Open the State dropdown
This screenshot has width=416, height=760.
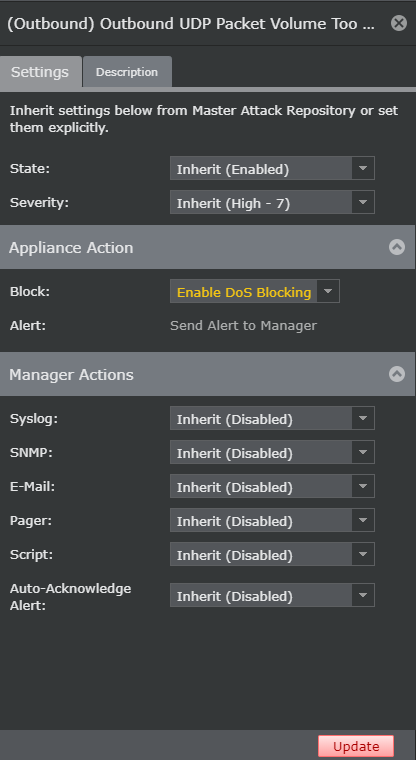pyautogui.click(x=272, y=168)
